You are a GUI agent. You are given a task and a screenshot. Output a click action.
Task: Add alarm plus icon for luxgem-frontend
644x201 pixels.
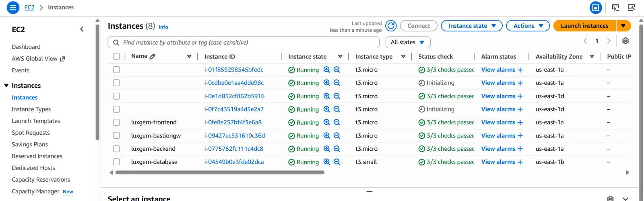pos(520,123)
